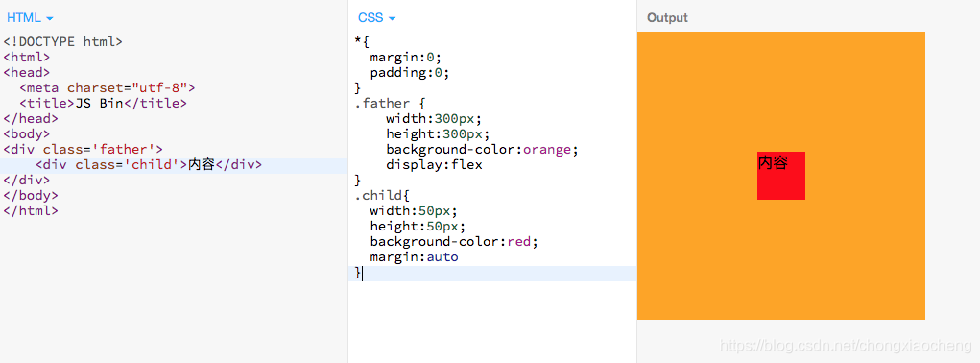Click the meta charset="utf-8" line
Viewport: 980px width, 363px height.
click(x=107, y=88)
